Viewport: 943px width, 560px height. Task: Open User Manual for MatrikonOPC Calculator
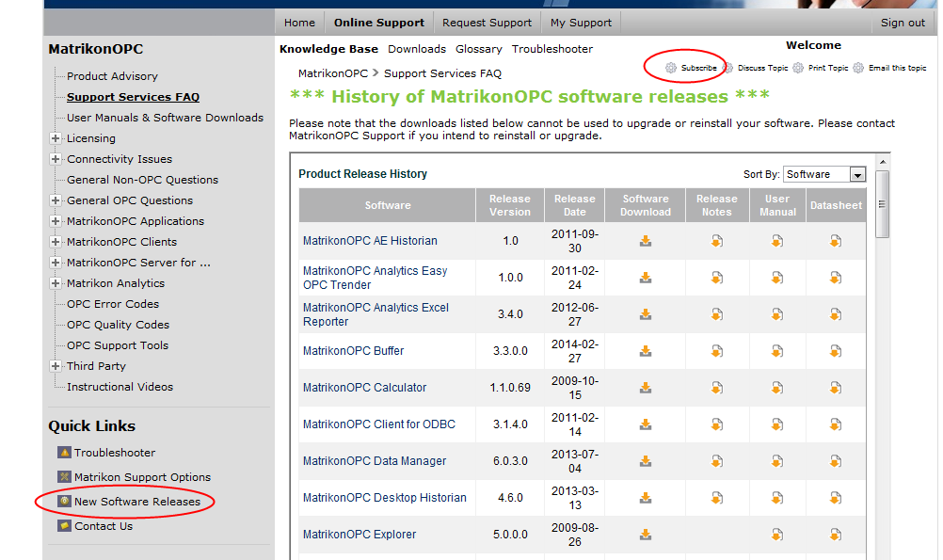776,387
